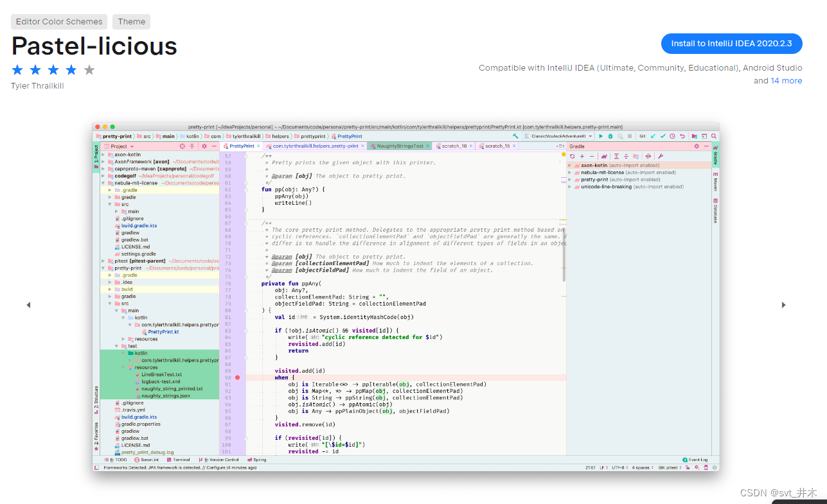Click Project panel collapse all icon
The height and width of the screenshot is (504, 827).
192,146
